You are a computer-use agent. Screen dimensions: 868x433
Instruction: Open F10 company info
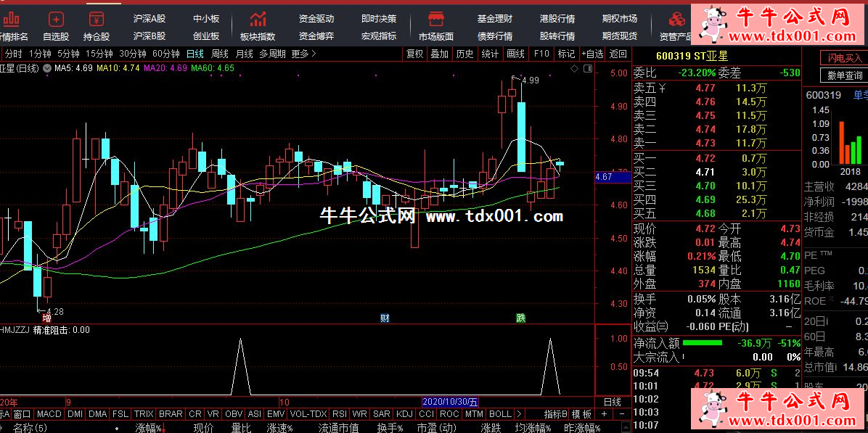coord(541,54)
